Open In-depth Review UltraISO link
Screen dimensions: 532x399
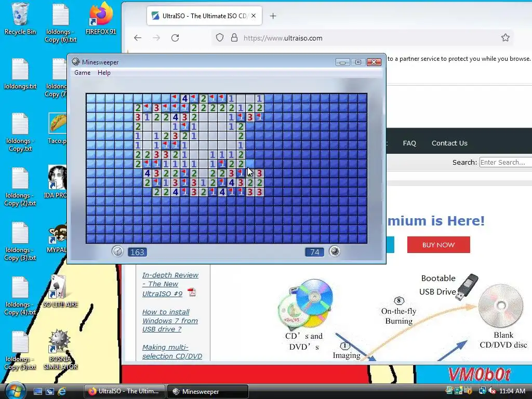pos(170,284)
